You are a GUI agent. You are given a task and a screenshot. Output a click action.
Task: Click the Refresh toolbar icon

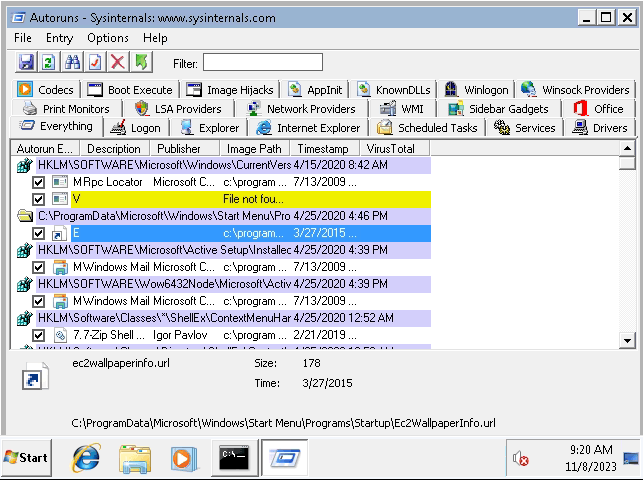pos(49,62)
